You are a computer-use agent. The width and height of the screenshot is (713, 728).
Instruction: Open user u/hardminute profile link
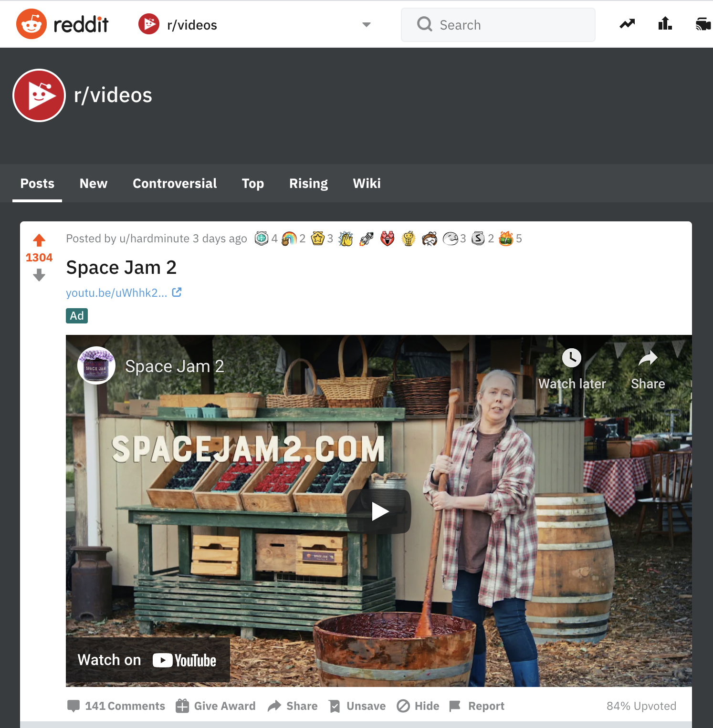tap(154, 239)
